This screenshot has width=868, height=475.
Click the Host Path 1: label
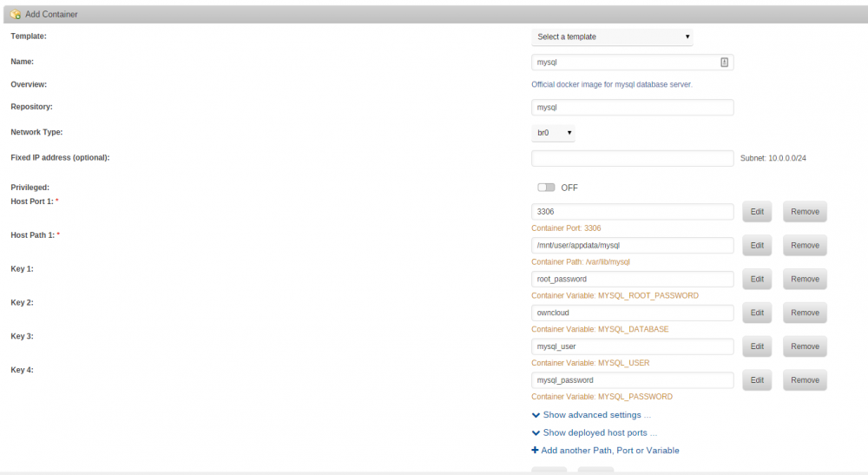33,235
